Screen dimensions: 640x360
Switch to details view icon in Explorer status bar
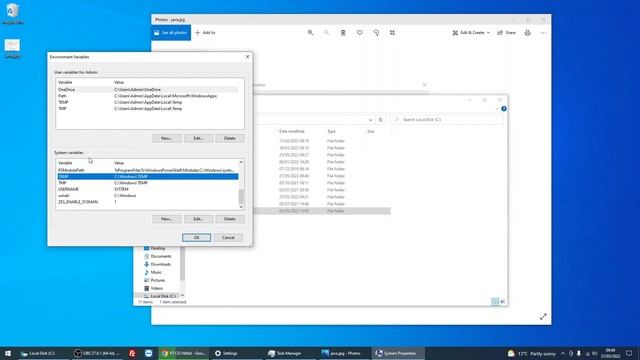[495, 302]
